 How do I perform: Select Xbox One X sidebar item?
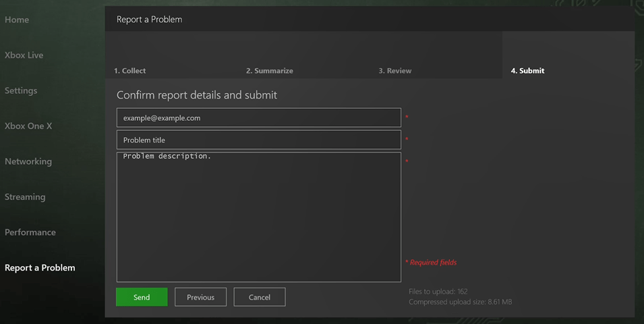click(28, 126)
